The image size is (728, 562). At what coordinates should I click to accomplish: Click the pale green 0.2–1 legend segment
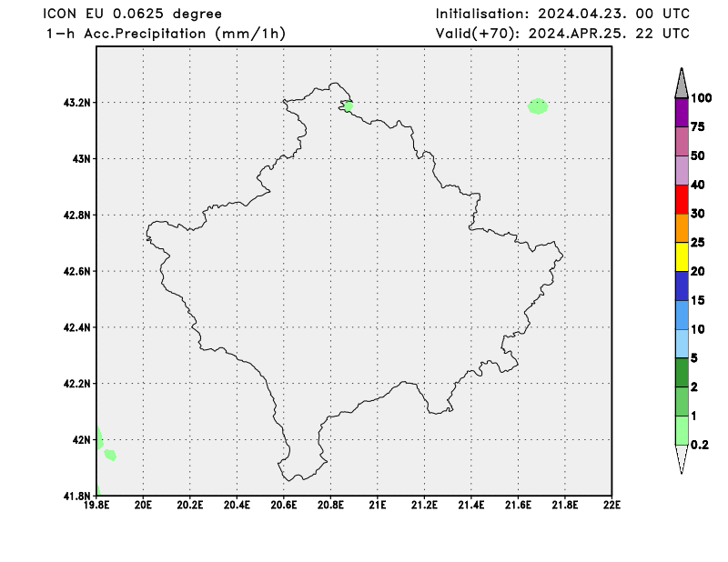[682, 430]
